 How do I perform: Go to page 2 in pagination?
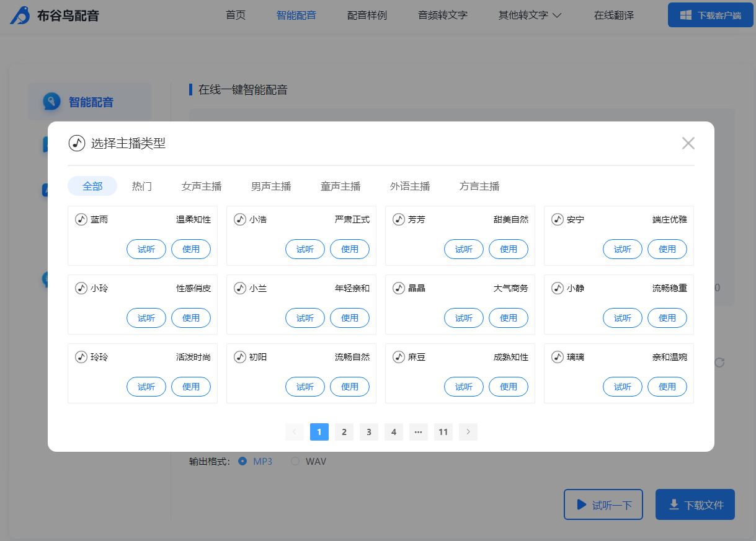344,432
